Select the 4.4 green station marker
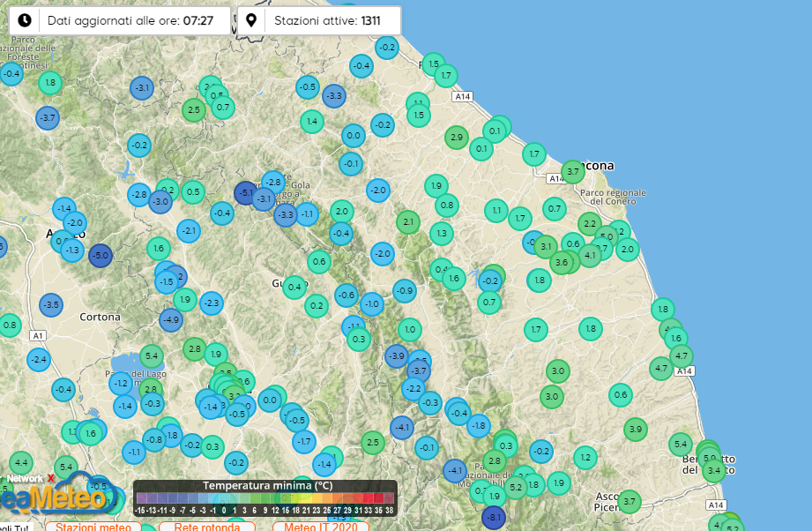The image size is (812, 531). coord(21,462)
